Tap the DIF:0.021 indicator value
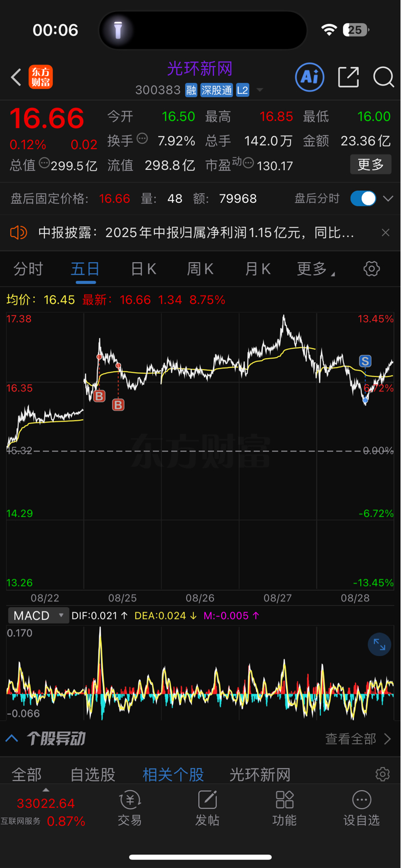Image resolution: width=401 pixels, height=868 pixels. click(x=100, y=616)
